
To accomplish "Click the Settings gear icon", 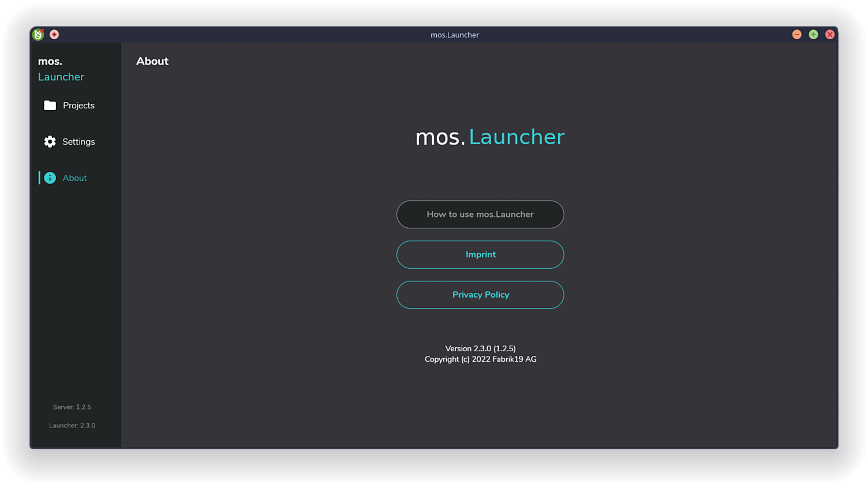I will point(50,141).
